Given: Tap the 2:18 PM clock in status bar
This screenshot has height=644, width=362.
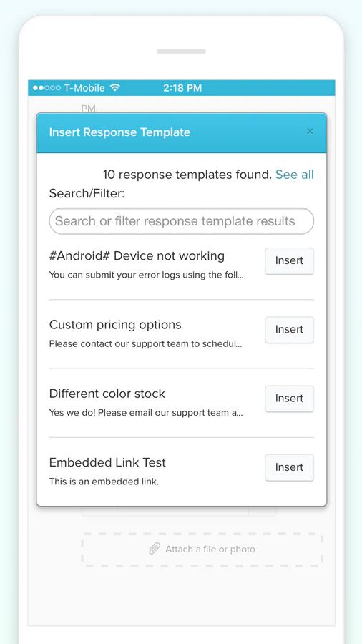Looking at the screenshot, I should pos(182,88).
